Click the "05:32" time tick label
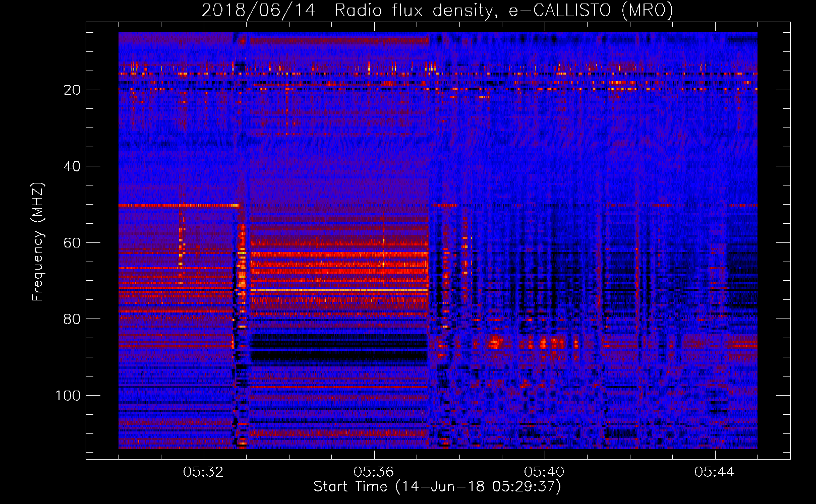816x504 pixels. (203, 472)
